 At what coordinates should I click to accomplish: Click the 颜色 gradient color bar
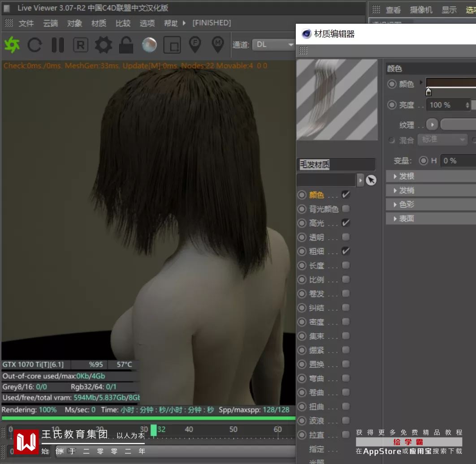(450, 82)
